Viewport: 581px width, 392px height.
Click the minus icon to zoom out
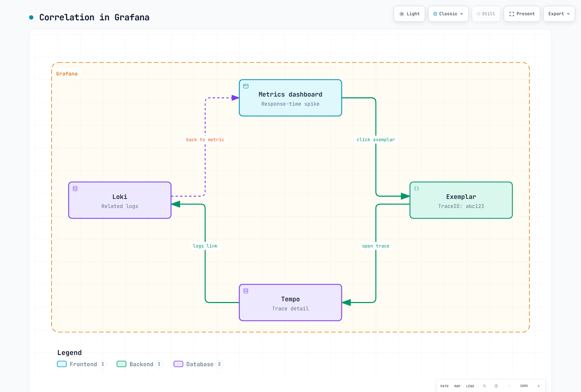coord(509,386)
